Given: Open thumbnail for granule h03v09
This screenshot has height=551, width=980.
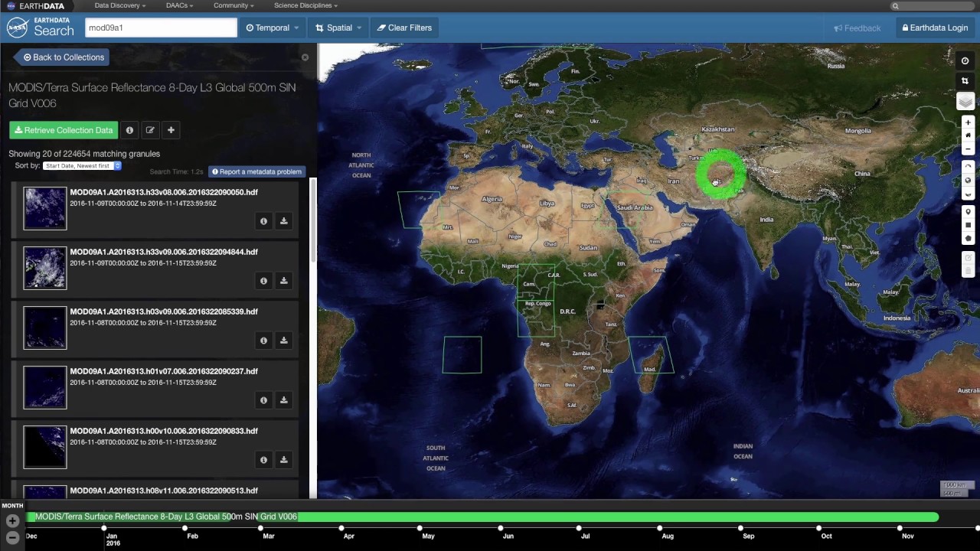Looking at the screenshot, I should coord(45,328).
